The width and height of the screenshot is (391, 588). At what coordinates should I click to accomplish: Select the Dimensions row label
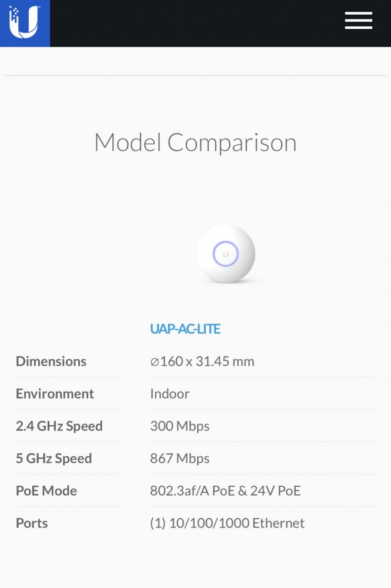[51, 361]
